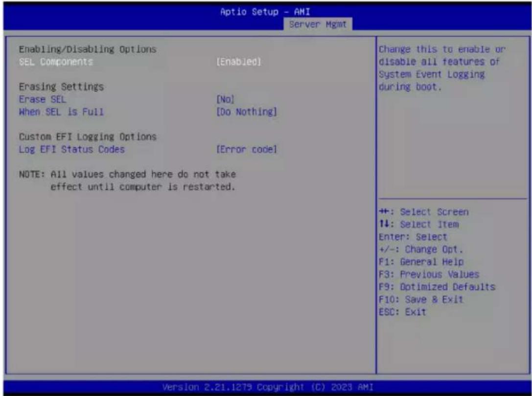
Task: Select the SEL Components option
Action: tap(56, 62)
